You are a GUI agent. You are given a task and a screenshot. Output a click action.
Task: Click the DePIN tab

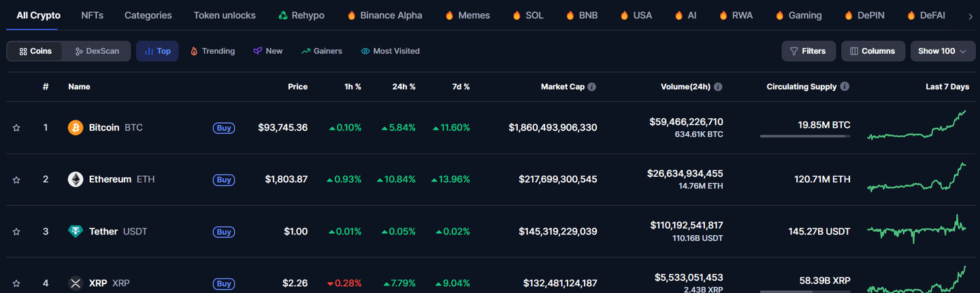(864, 15)
